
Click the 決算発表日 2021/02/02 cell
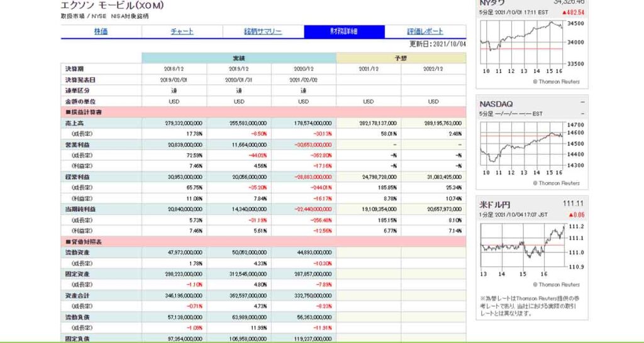[x=304, y=80]
